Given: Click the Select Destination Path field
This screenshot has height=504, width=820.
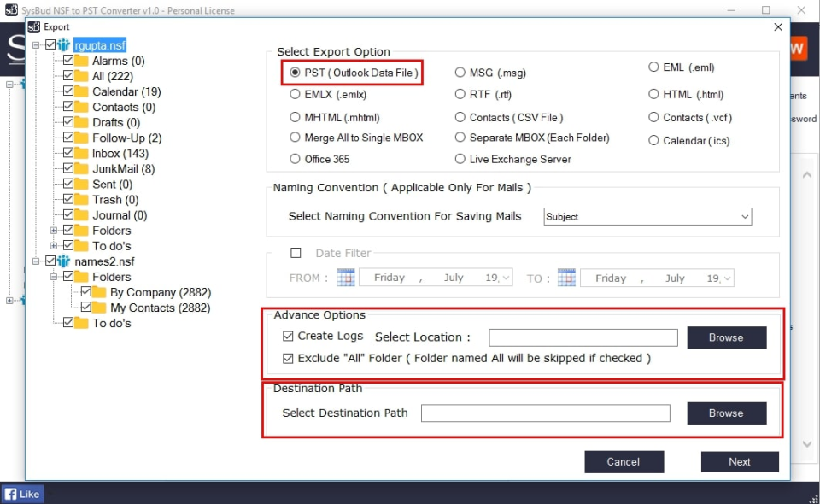Looking at the screenshot, I should tap(546, 413).
